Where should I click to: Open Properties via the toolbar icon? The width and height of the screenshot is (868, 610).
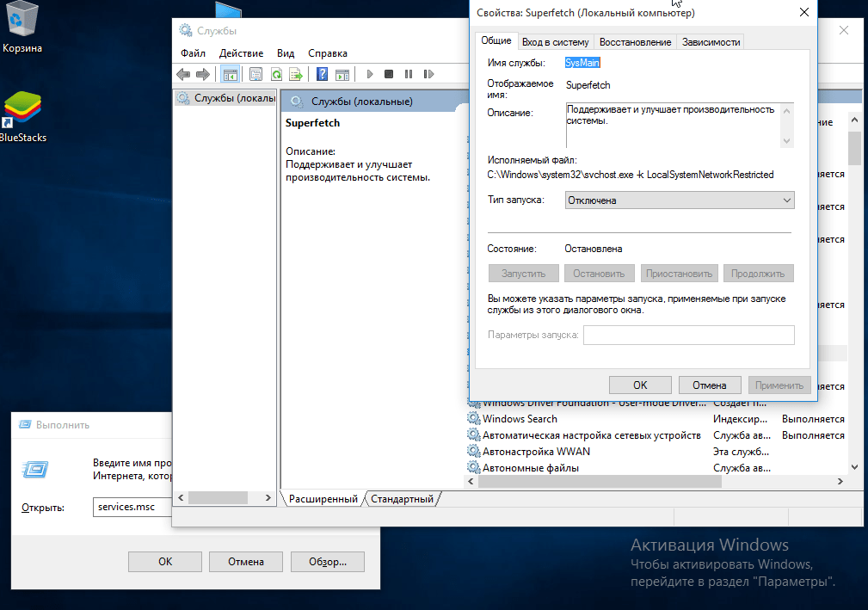[255, 75]
